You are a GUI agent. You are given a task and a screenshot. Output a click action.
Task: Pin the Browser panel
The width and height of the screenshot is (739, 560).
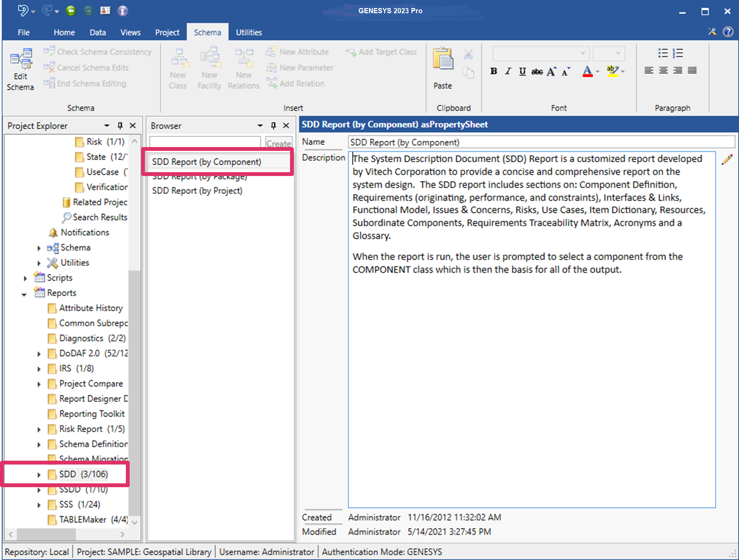click(x=273, y=125)
